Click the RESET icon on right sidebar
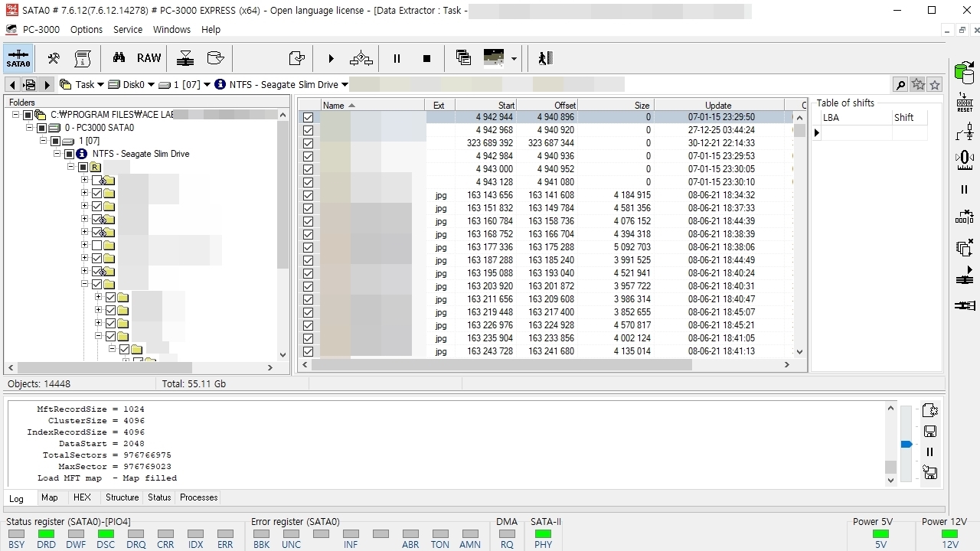The height and width of the screenshot is (551, 980). 965,102
